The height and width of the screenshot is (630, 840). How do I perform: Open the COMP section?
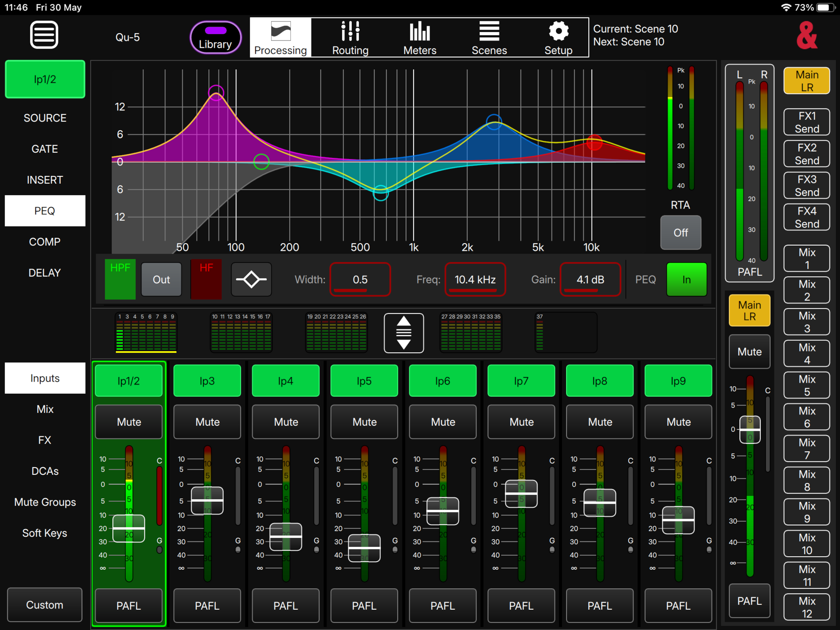point(45,241)
